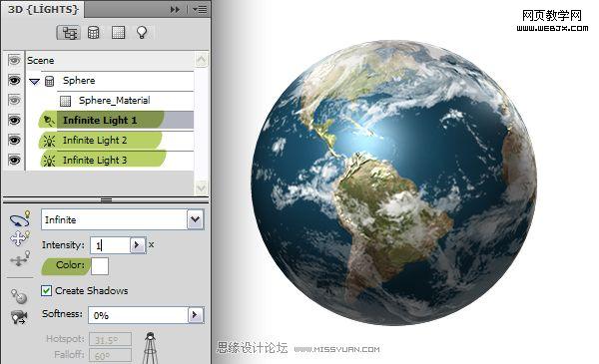Image resolution: width=599 pixels, height=364 pixels.
Task: Click the Earth sphere in canvas
Action: pos(394,182)
